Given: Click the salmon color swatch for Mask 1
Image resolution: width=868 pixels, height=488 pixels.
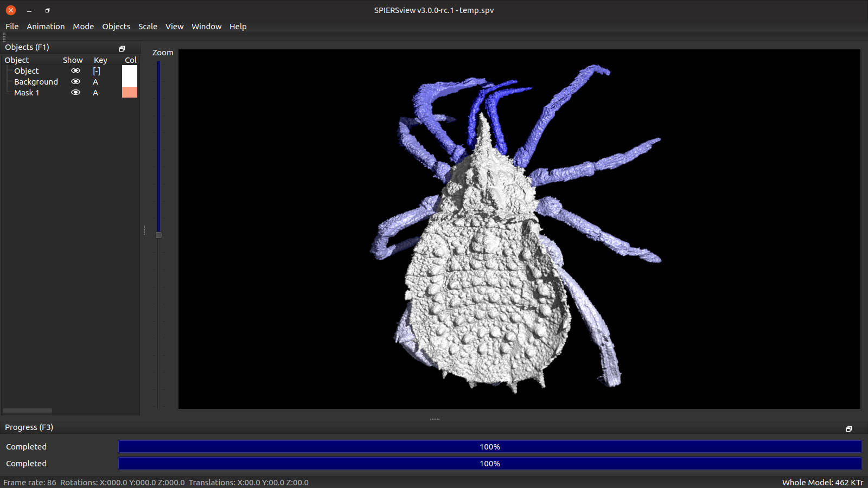Looking at the screenshot, I should 130,93.
